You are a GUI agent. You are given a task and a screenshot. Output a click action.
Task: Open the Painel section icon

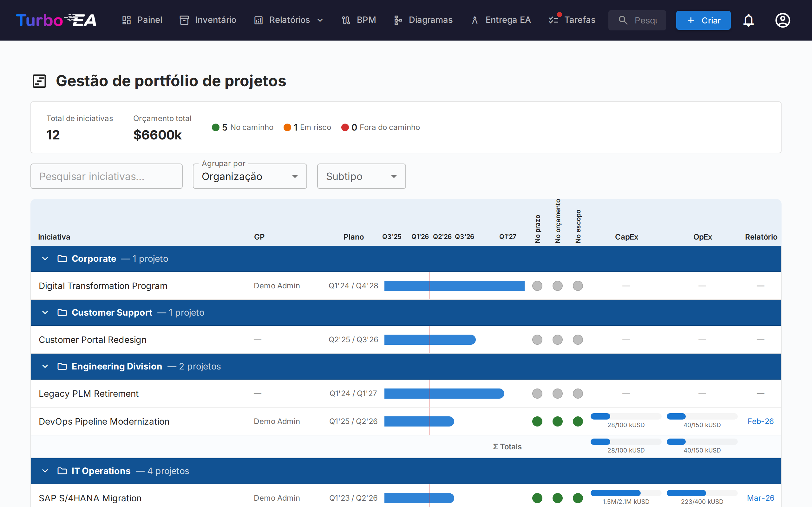click(x=127, y=20)
